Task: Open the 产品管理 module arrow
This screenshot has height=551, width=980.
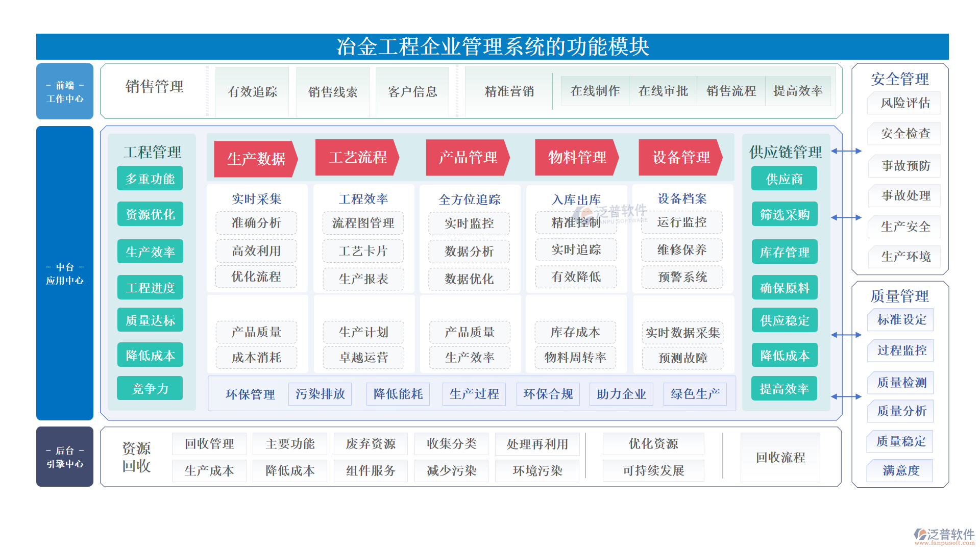Action: 467,158
